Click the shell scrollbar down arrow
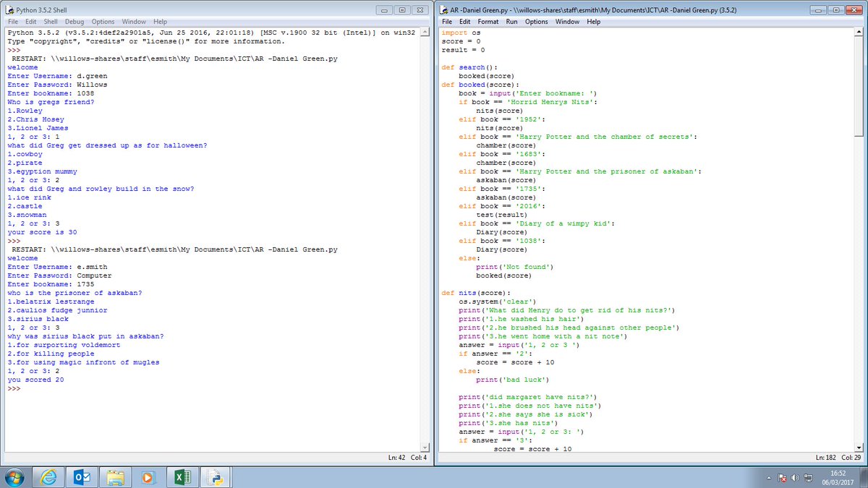The image size is (868, 488). click(425, 448)
